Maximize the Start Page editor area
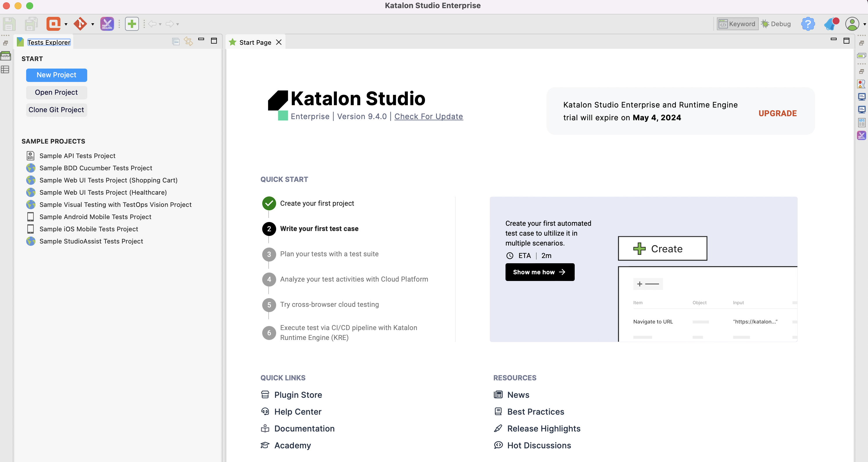868x462 pixels. [x=846, y=41]
